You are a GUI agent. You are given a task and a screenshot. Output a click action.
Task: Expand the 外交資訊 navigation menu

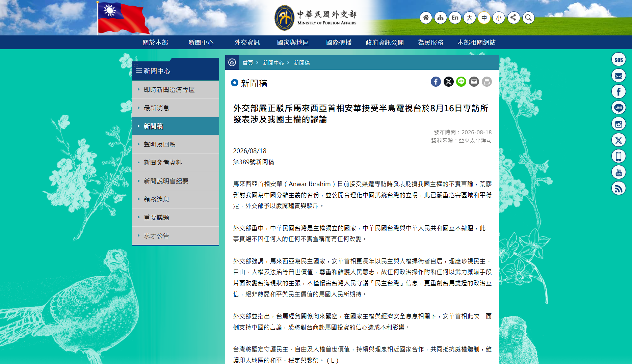click(247, 43)
